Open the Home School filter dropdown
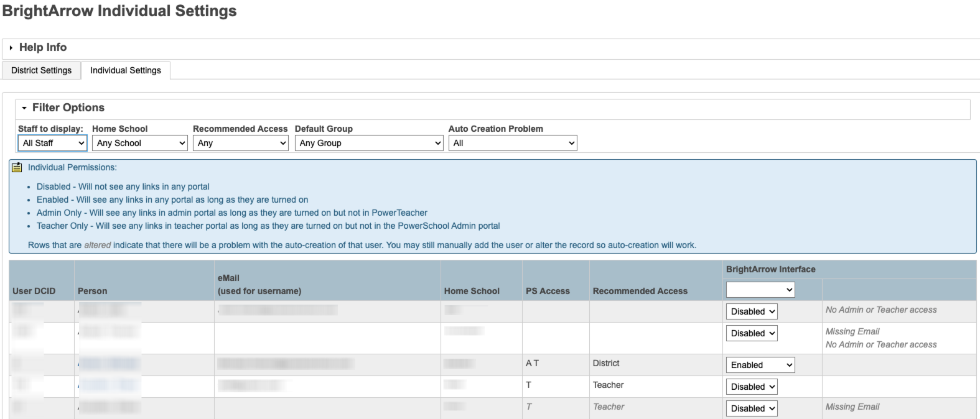 click(x=140, y=143)
